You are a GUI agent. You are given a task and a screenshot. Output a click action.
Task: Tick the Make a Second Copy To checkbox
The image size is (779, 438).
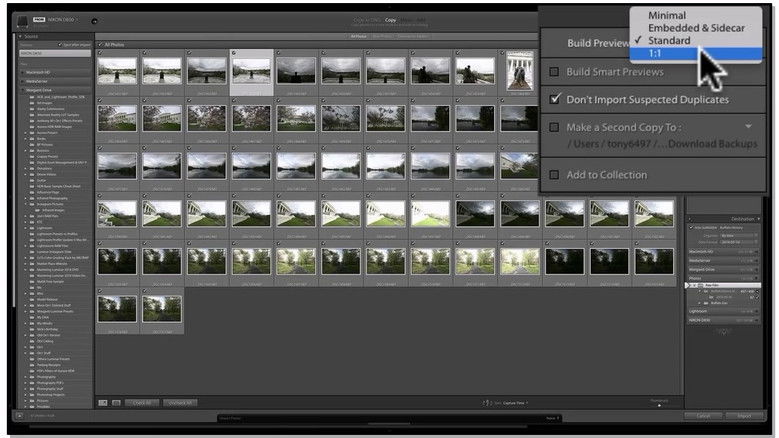point(555,127)
